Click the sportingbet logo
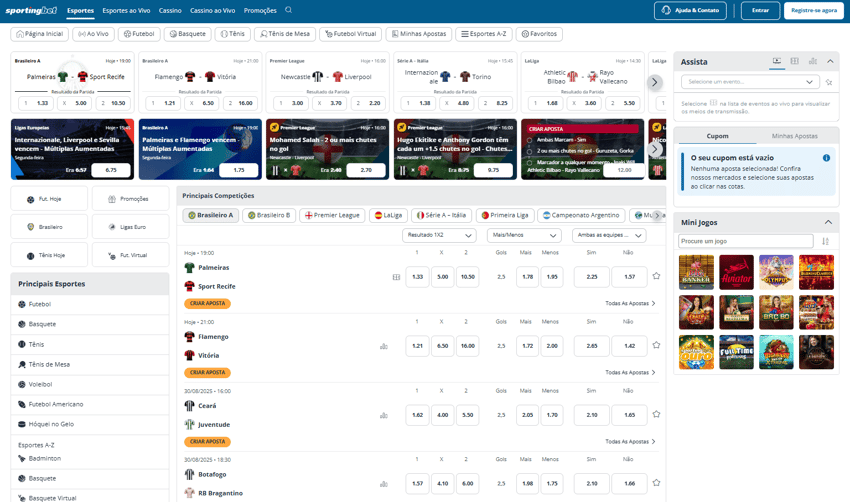The height and width of the screenshot is (502, 850). pyautogui.click(x=31, y=10)
